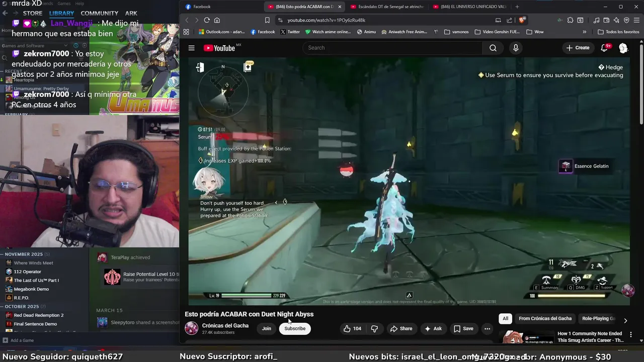Open the Wow bookmarks folder
Viewport: 644px width, 362px height.
[x=535, y=32]
